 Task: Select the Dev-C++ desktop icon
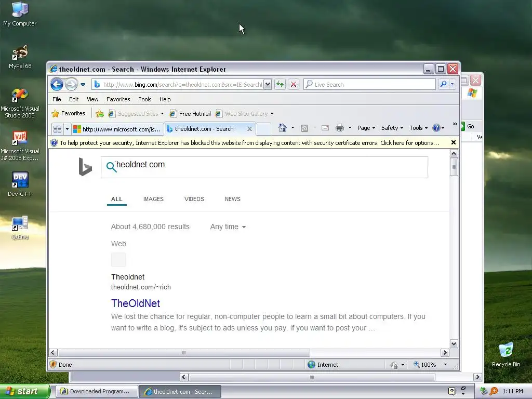point(20,184)
